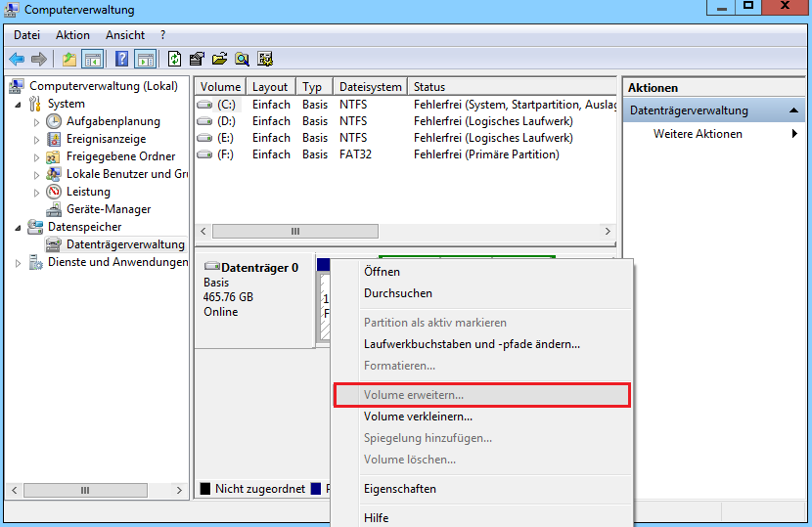Click the Dienste und Anwendungen icon
The image size is (812, 527).
36,262
